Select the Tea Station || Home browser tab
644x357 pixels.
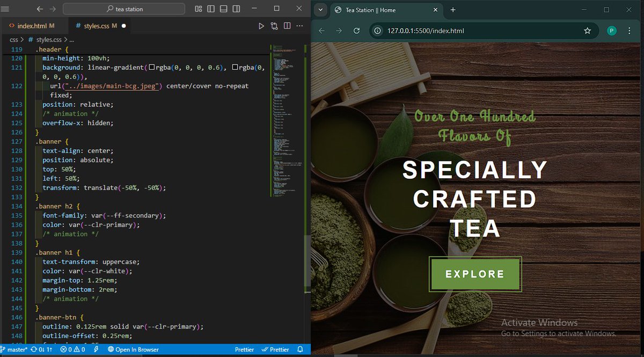(385, 10)
